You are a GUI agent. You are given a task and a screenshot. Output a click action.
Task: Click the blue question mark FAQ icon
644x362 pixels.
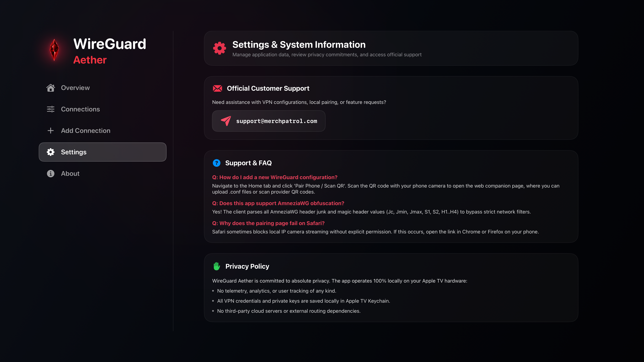(x=217, y=163)
